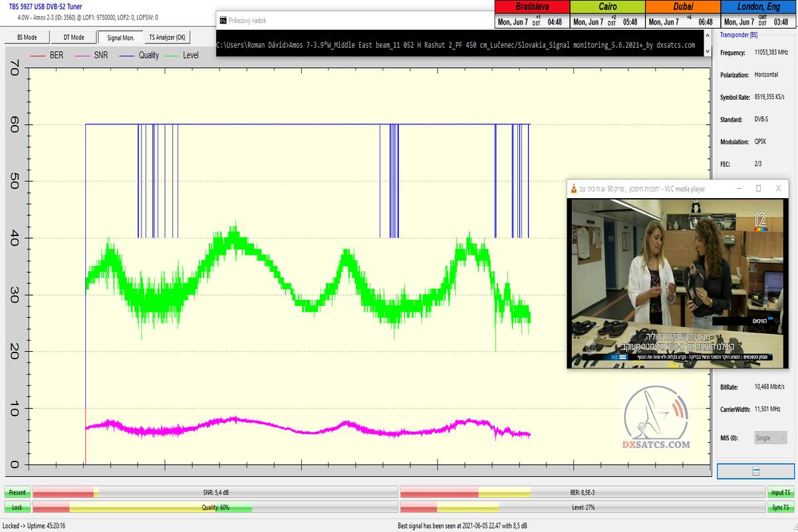Open the TS Analyzer (OK) tab
Screen dimensions: 798x532
click(167, 37)
